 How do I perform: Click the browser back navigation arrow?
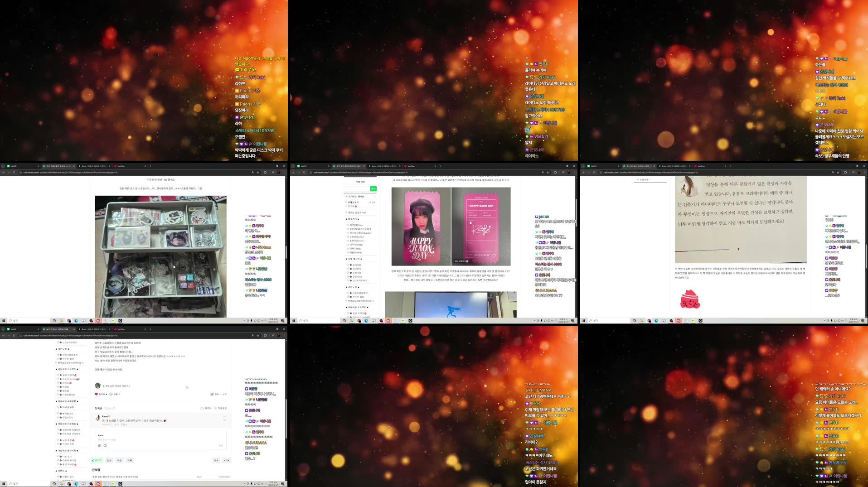tap(3, 336)
